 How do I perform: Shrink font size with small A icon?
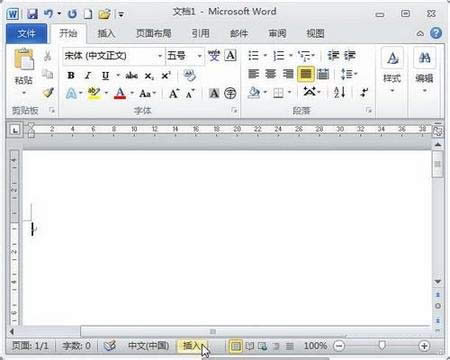(190, 94)
